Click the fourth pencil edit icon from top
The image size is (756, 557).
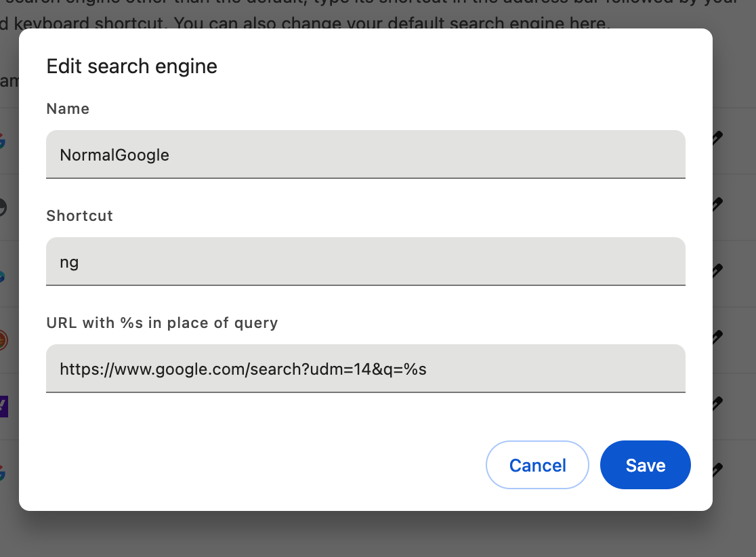coord(717,335)
